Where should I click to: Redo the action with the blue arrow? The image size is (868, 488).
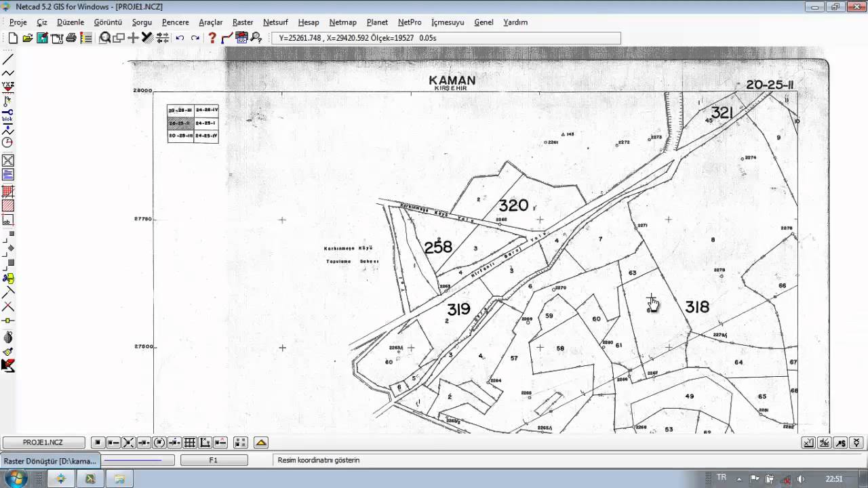point(195,39)
